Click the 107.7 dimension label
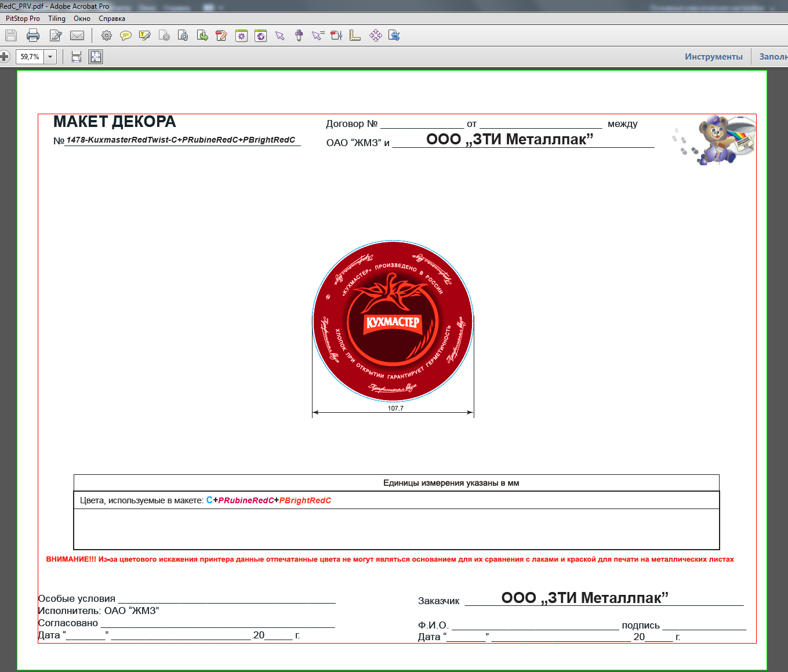Screen dimensions: 788x672 tap(395, 408)
